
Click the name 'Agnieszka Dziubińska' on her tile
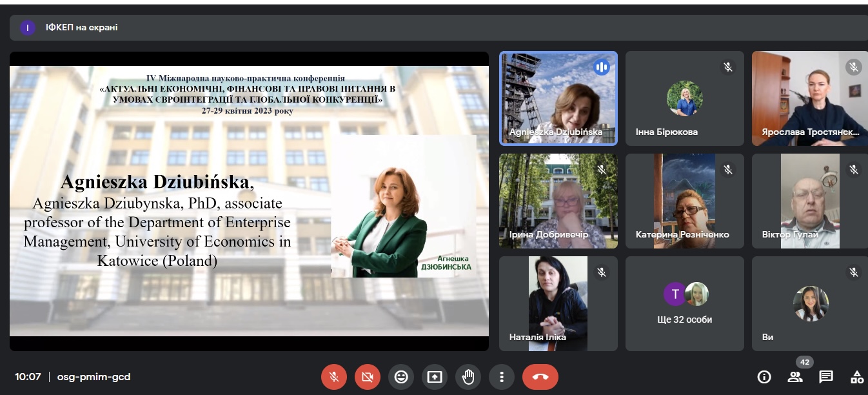[x=555, y=132]
